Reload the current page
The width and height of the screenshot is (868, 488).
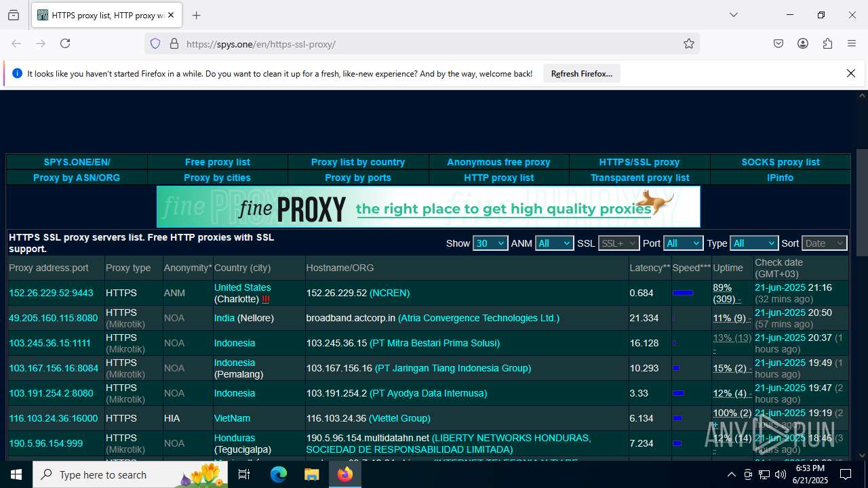click(65, 43)
